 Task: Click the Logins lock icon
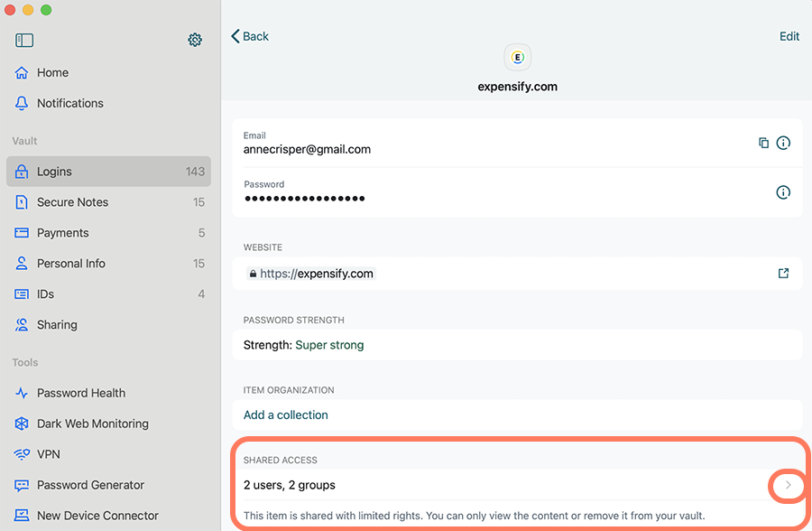tap(22, 171)
